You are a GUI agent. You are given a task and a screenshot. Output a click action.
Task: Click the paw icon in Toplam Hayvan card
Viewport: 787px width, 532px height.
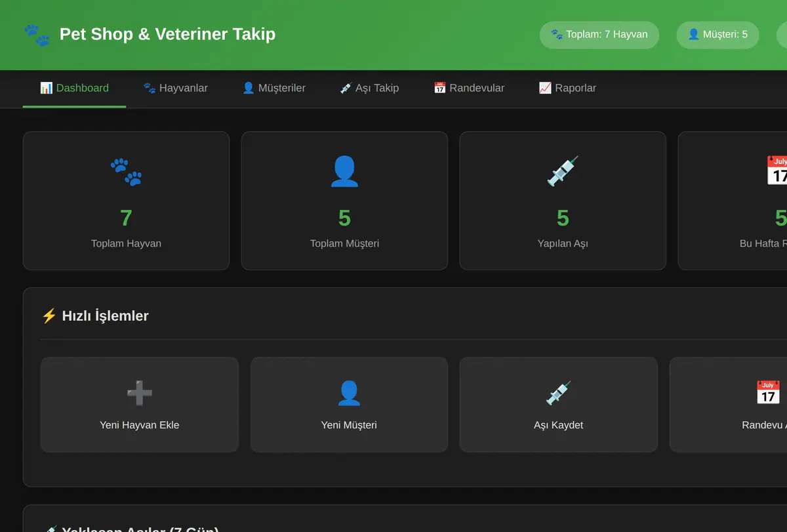point(126,172)
